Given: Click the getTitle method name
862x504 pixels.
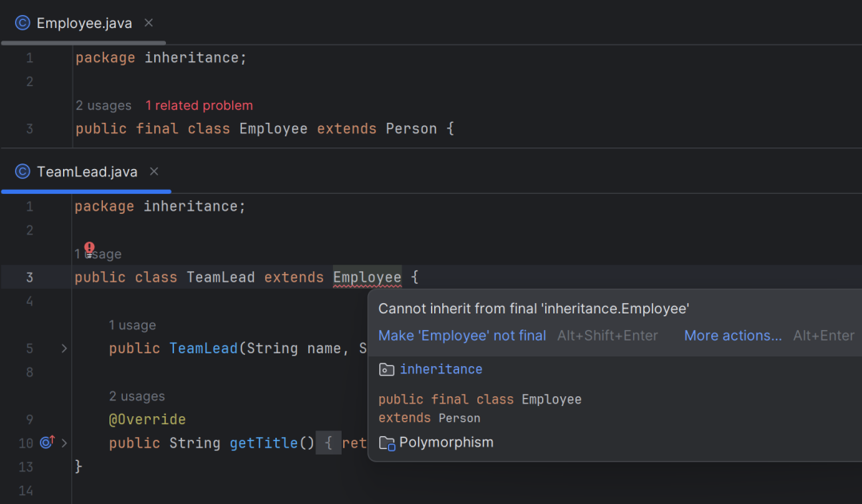Looking at the screenshot, I should tap(264, 443).
